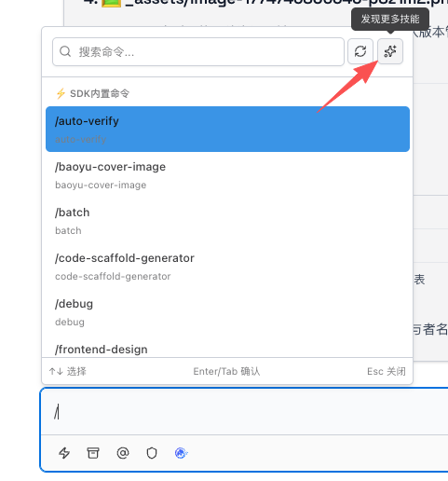The image size is (448, 481).
Task: Click the SDK内置命令 section header
Action: pyautogui.click(x=93, y=93)
